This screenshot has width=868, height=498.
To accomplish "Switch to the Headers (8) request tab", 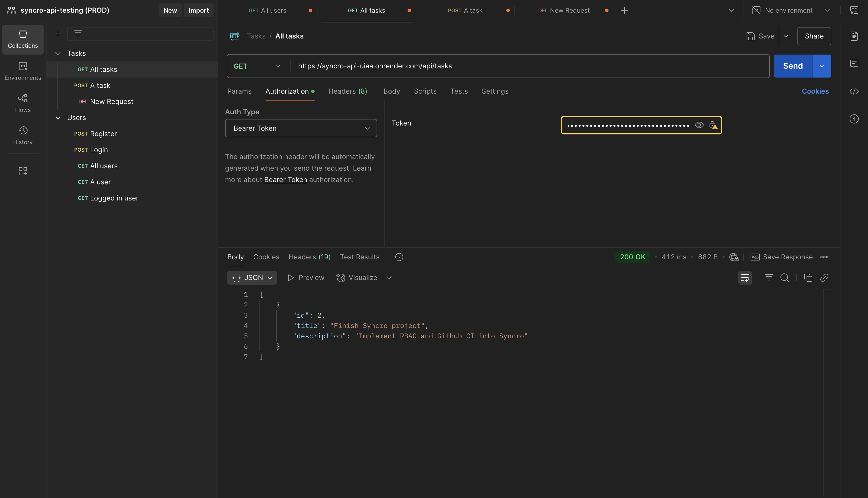I will pyautogui.click(x=348, y=91).
